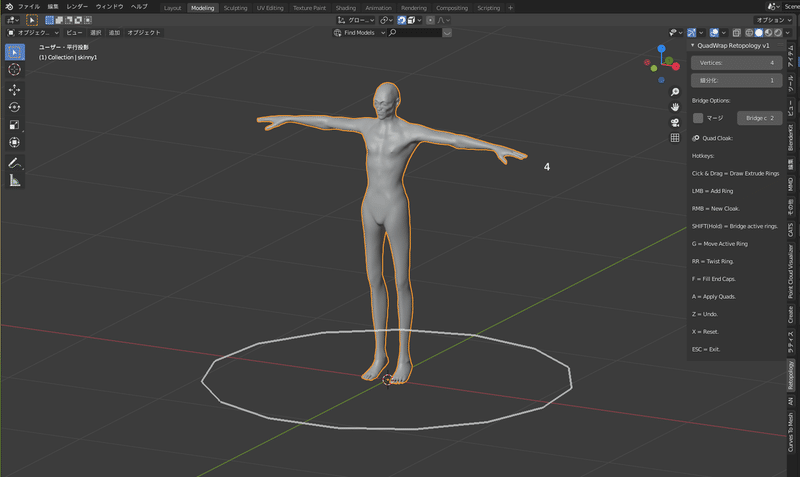Click the search magnifier in Find Models field
Image resolution: width=800 pixels, height=477 pixels.
tap(392, 33)
